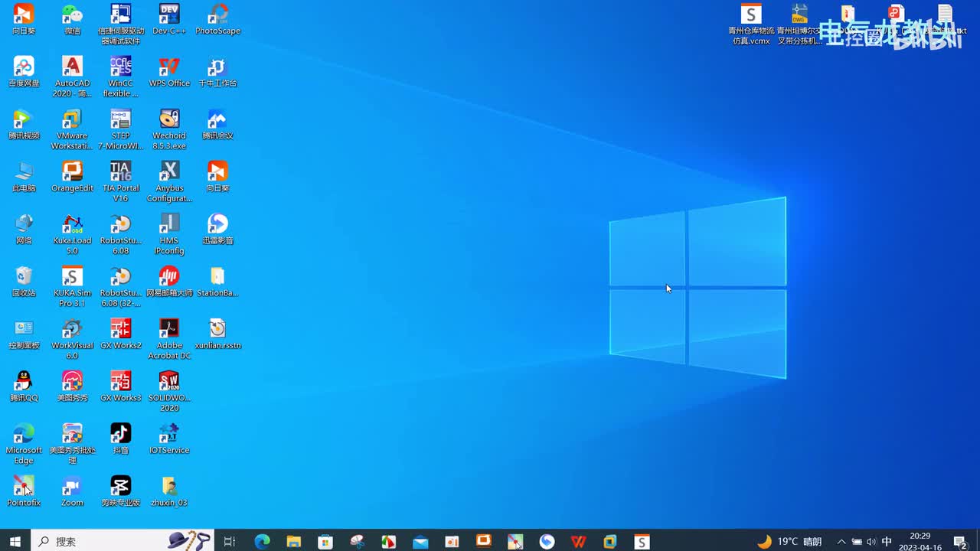The width and height of the screenshot is (980, 551).
Task: Select the 回收站 Recycle Bin icon
Action: (24, 282)
